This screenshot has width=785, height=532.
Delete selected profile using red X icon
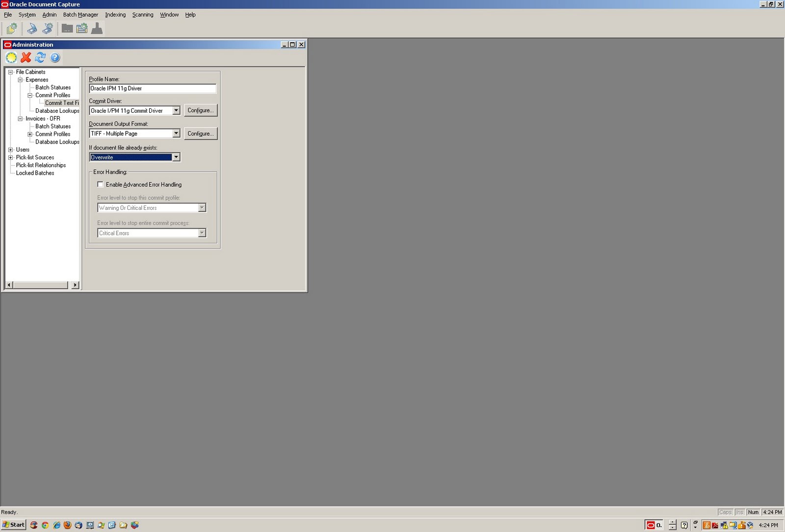coord(26,57)
